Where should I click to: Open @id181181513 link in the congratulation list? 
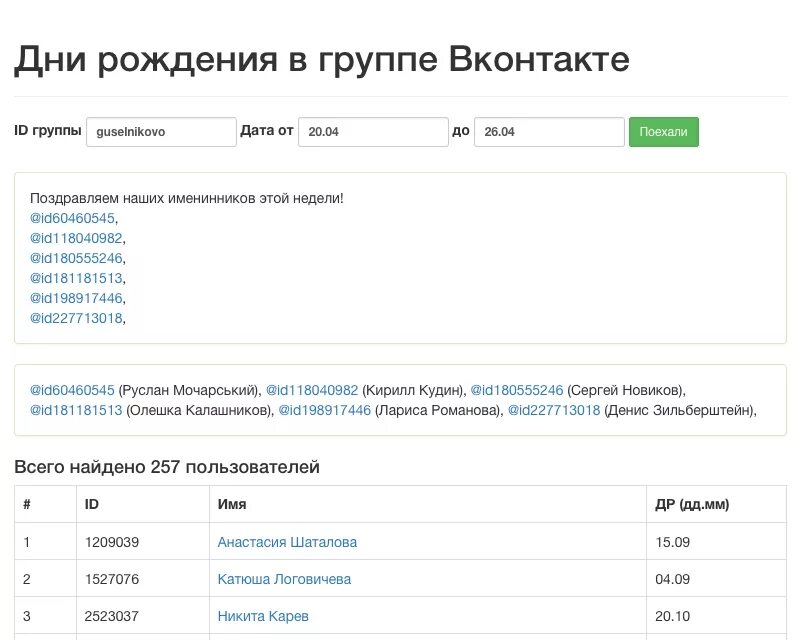(77, 278)
